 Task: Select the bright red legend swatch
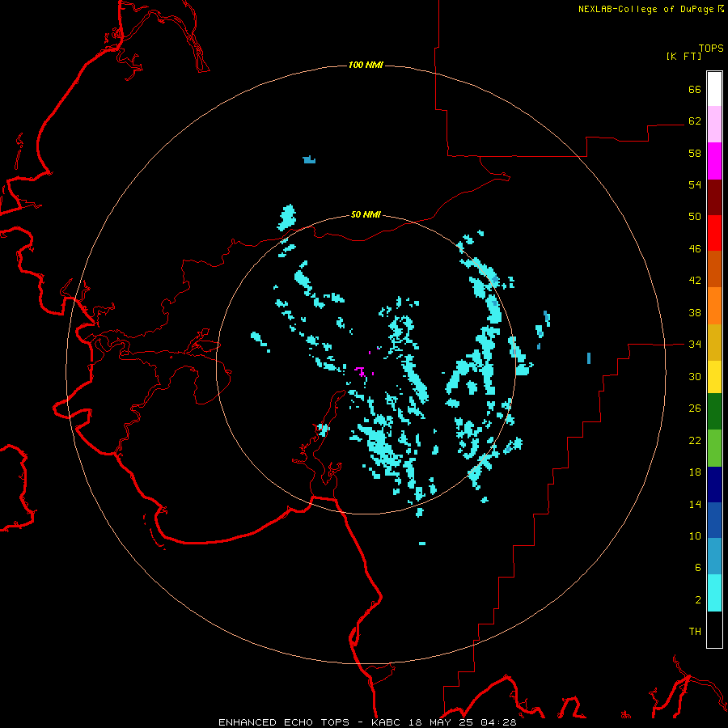tap(714, 233)
